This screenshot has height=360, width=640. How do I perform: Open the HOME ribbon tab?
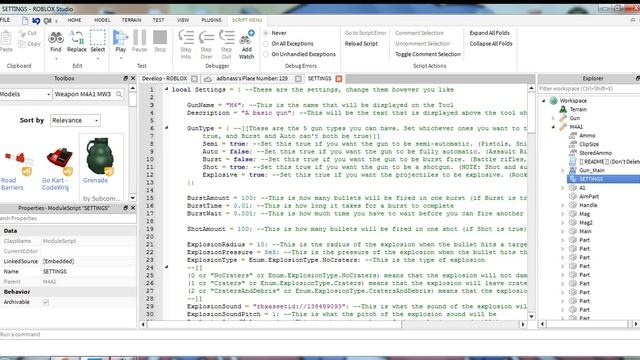point(74,20)
